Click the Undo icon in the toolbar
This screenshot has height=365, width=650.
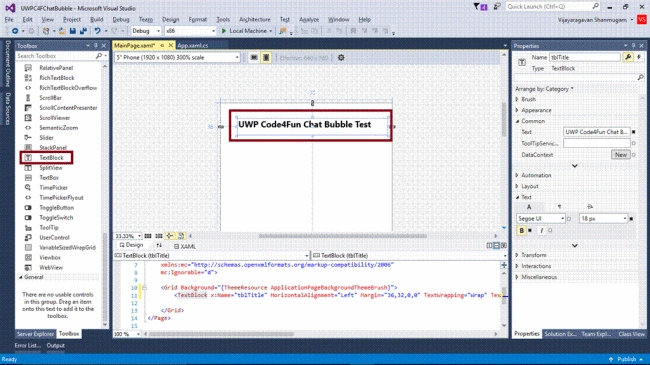(x=97, y=31)
